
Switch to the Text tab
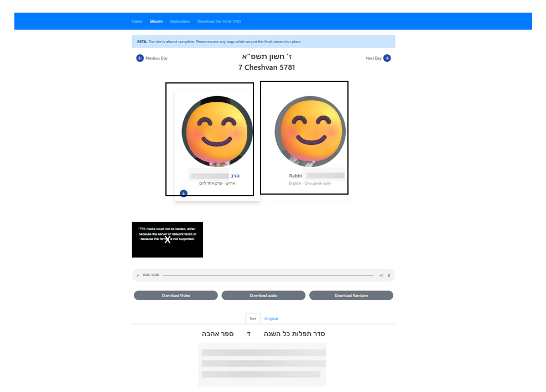[x=253, y=318]
